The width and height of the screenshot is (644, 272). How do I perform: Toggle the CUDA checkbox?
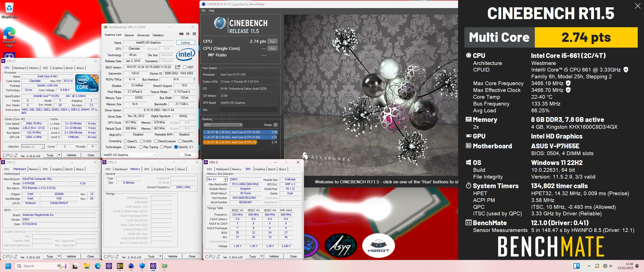coord(141,141)
